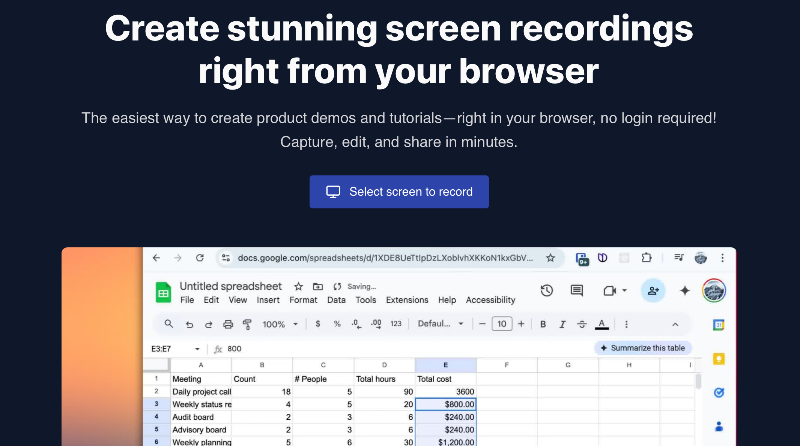The image size is (800, 446).
Task: Open the text color picker
Action: tap(602, 325)
